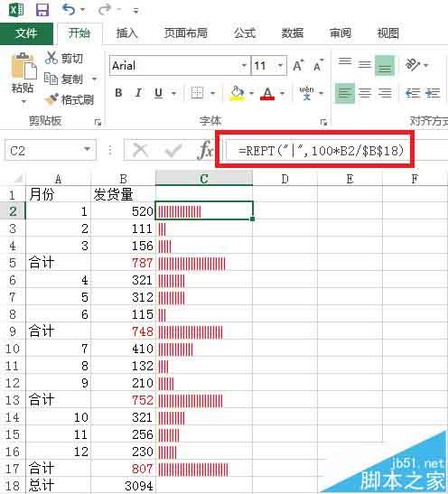Click the Undo arrow icon
The height and width of the screenshot is (494, 448).
(69, 9)
